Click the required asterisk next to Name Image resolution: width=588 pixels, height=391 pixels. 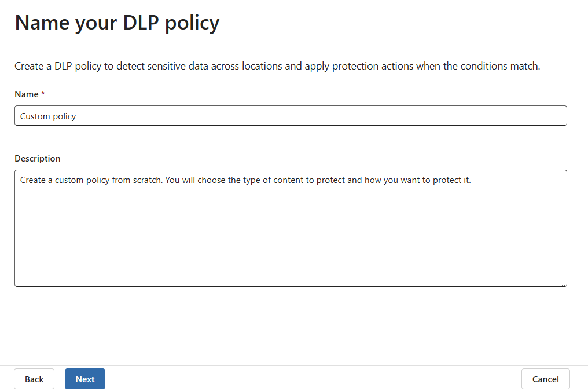click(x=43, y=93)
